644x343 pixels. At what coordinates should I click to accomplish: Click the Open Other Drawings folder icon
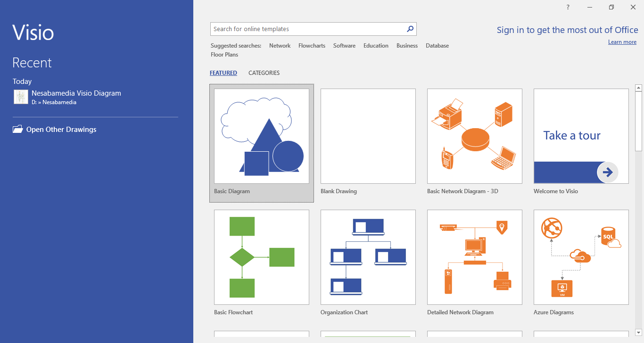[x=17, y=130]
